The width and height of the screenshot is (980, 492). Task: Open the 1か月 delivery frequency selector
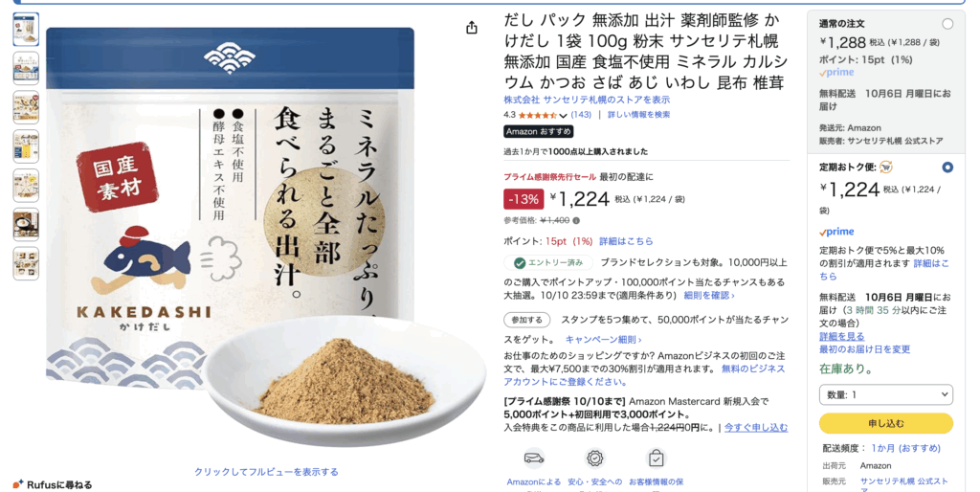coord(905,448)
